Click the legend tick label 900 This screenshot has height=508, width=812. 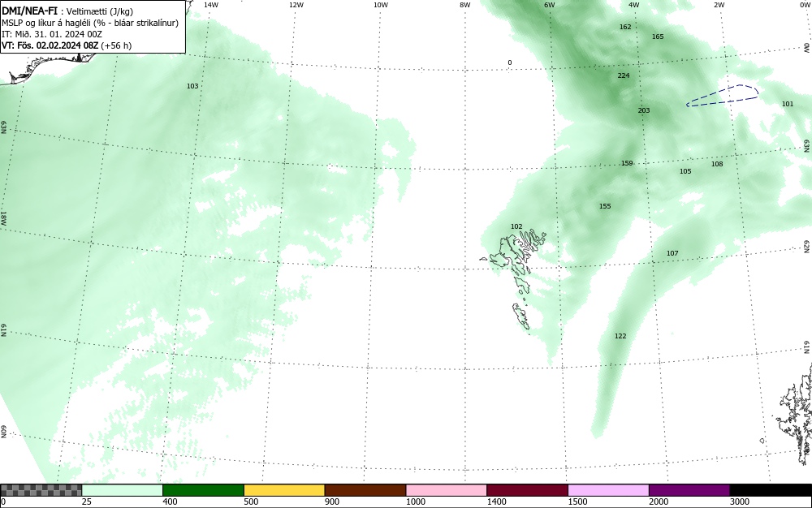pos(332,502)
